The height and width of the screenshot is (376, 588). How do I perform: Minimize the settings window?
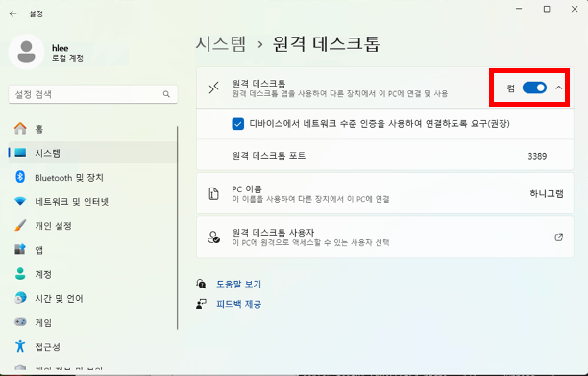(519, 9)
